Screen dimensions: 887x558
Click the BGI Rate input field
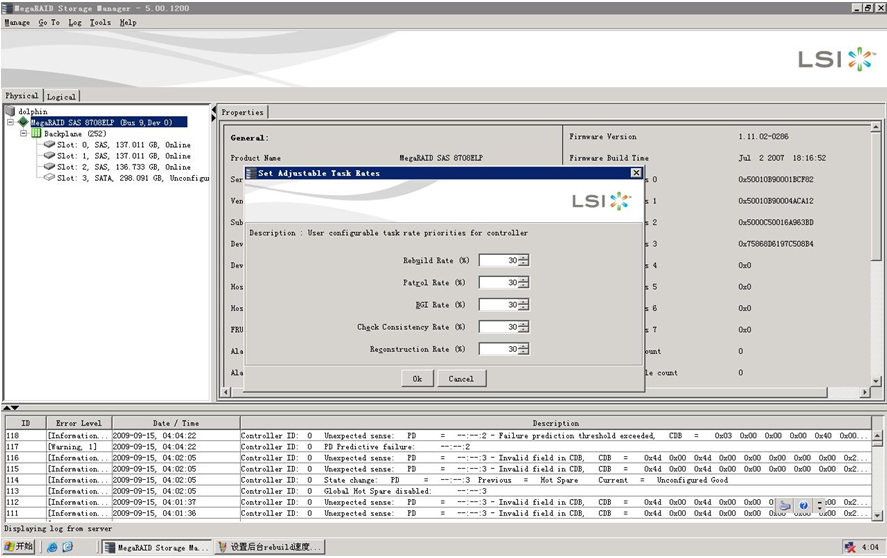(498, 305)
